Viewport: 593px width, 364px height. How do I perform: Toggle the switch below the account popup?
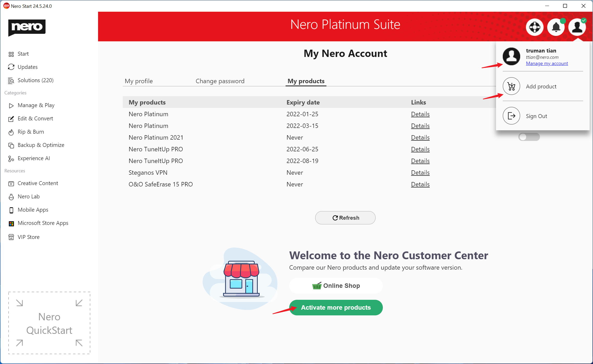[x=529, y=137]
